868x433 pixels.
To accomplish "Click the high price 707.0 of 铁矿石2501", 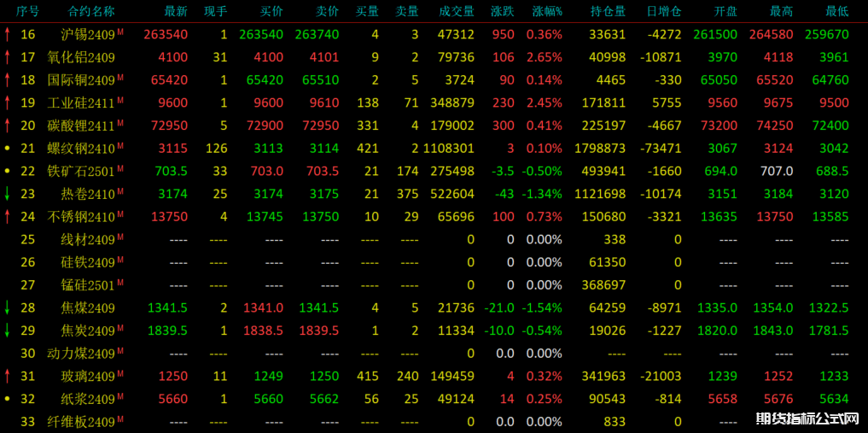I will tap(778, 171).
